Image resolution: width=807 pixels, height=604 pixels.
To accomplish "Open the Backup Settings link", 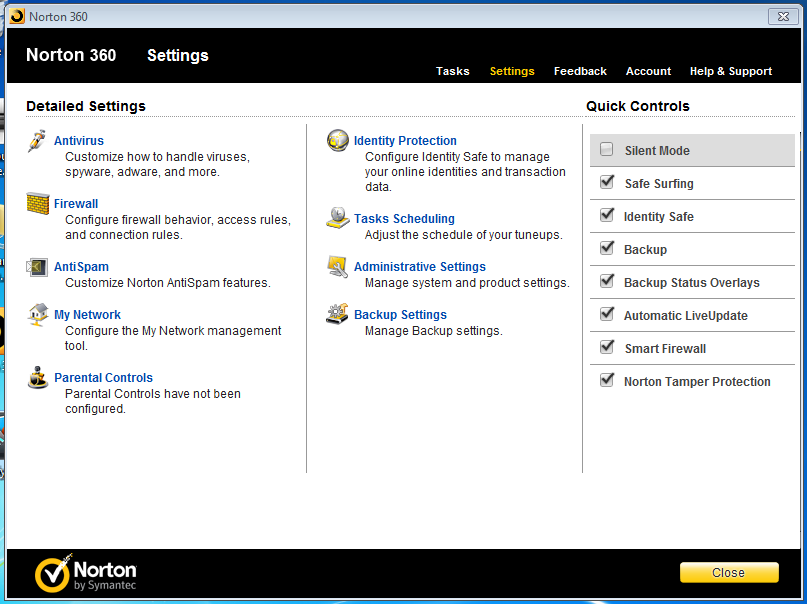I will pos(400,314).
